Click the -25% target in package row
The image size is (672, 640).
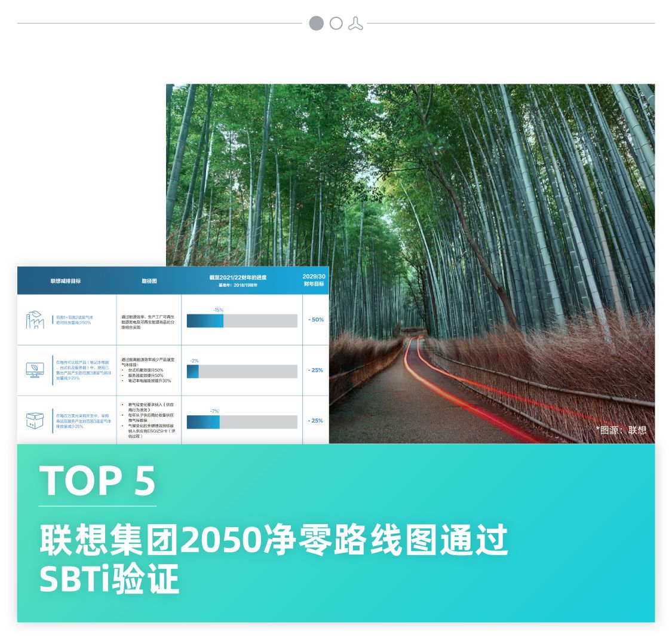pos(315,421)
